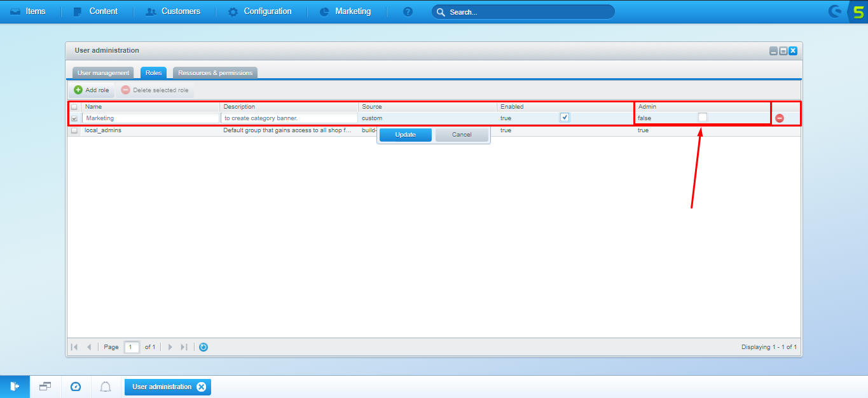Switch to Ressources & permissions tab
Screen dimensions: 868x398
tap(215, 73)
